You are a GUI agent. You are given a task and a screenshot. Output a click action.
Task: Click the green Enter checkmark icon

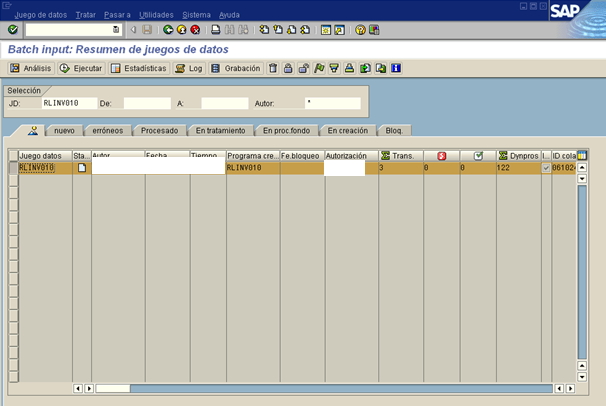click(13, 30)
